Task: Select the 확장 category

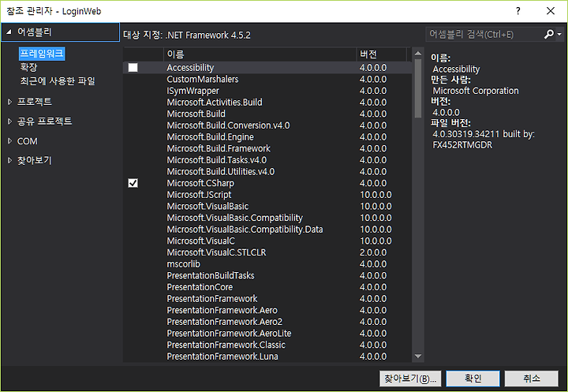Action: pos(28,67)
